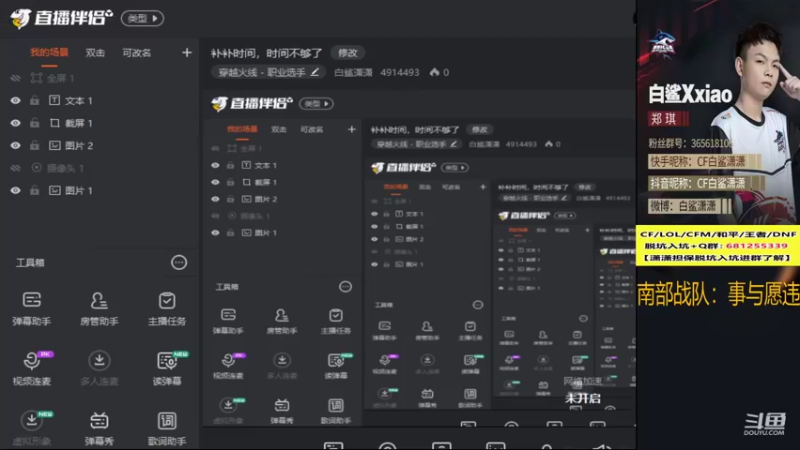
Task: Click the room number 4914493
Action: (399, 72)
